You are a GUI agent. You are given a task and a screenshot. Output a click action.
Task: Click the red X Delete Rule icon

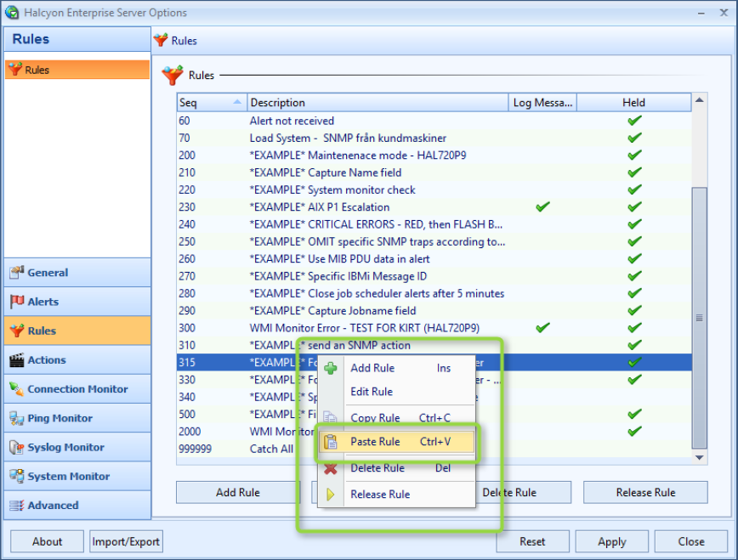(x=331, y=468)
